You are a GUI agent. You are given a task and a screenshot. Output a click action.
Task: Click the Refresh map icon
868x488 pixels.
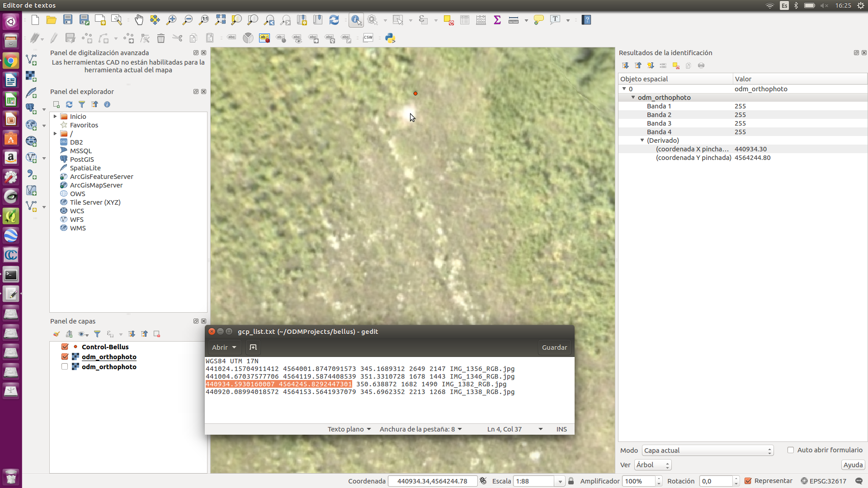tap(334, 20)
